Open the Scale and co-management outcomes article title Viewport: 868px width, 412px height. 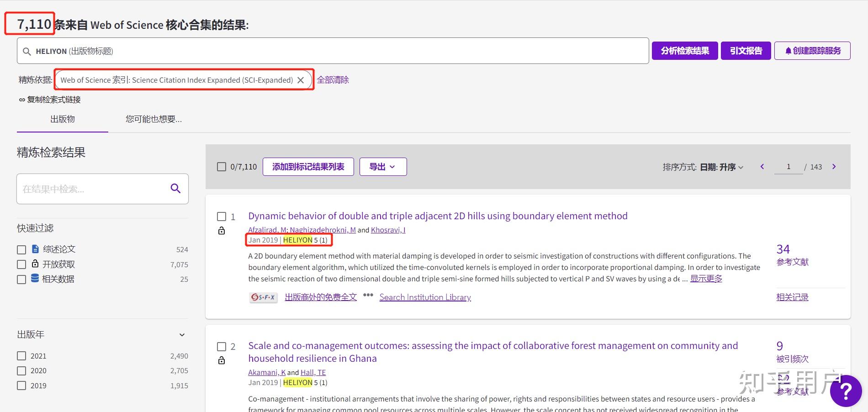[x=493, y=352]
